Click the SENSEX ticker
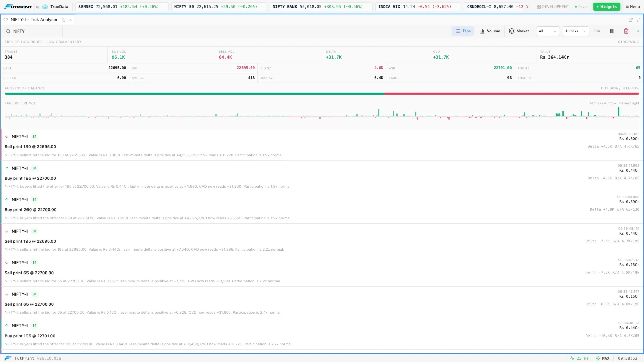 [122, 7]
